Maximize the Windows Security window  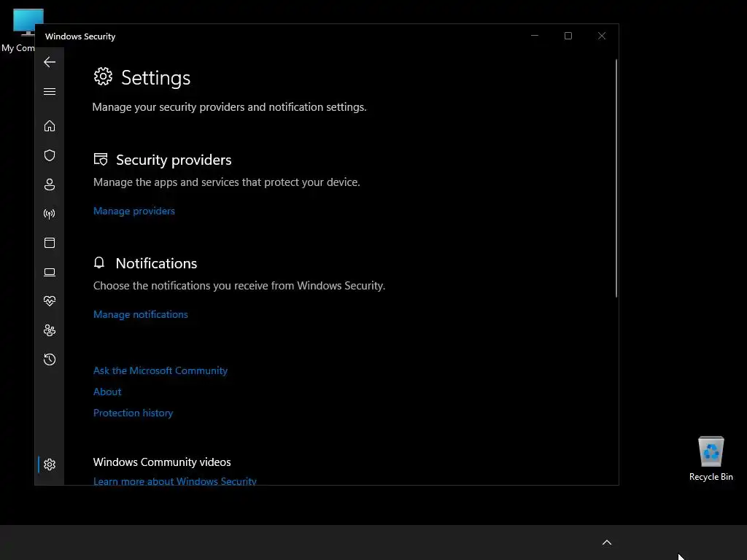click(x=568, y=36)
